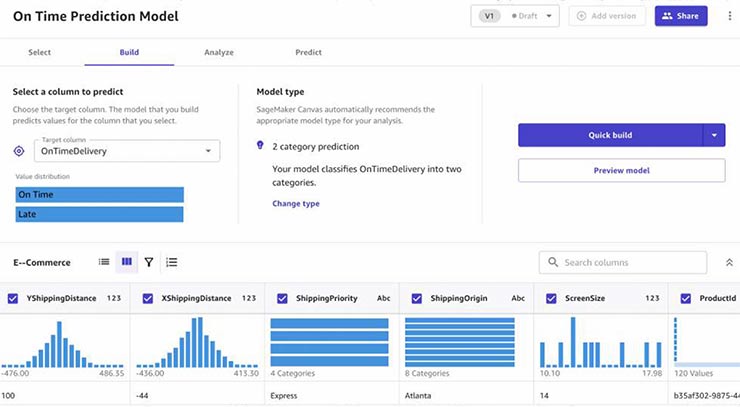Switch to the Analyze tab
The image size is (740, 407).
click(218, 52)
